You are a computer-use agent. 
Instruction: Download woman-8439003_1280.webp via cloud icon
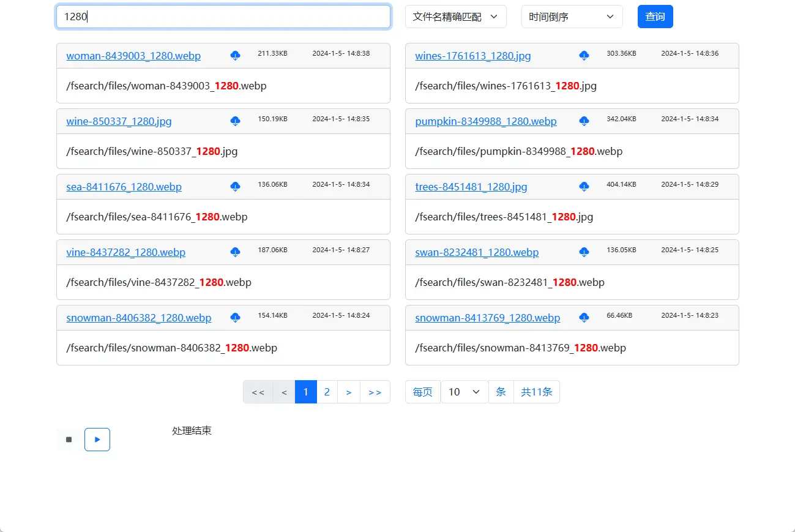click(236, 56)
